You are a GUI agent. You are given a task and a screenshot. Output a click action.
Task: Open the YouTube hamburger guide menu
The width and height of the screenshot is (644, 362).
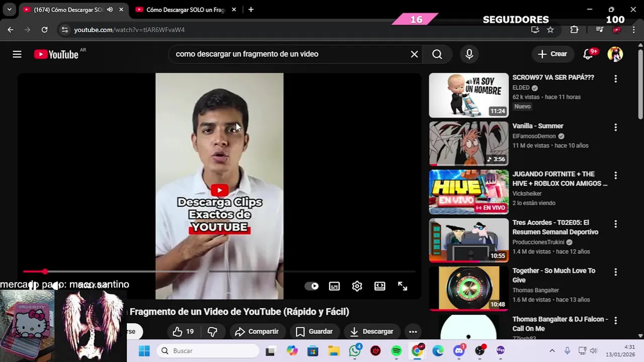pos(17,54)
